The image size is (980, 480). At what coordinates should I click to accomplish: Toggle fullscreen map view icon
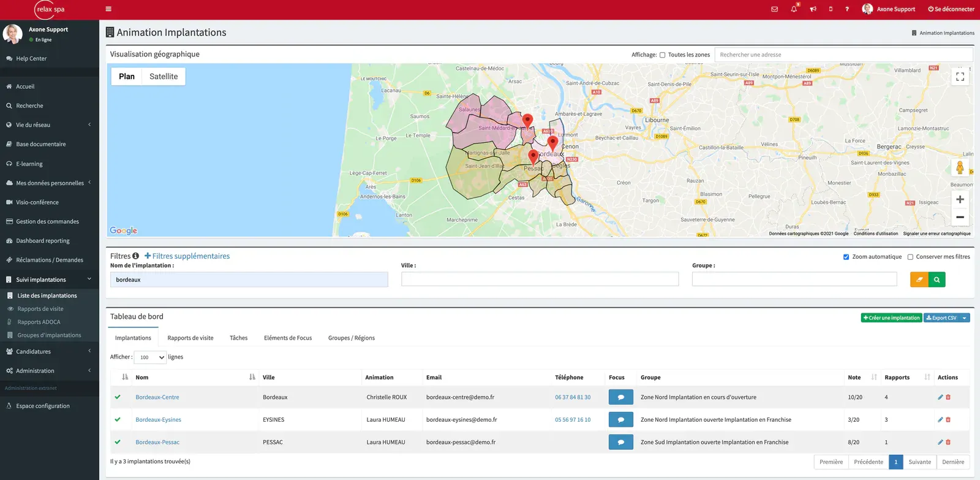[x=960, y=77]
